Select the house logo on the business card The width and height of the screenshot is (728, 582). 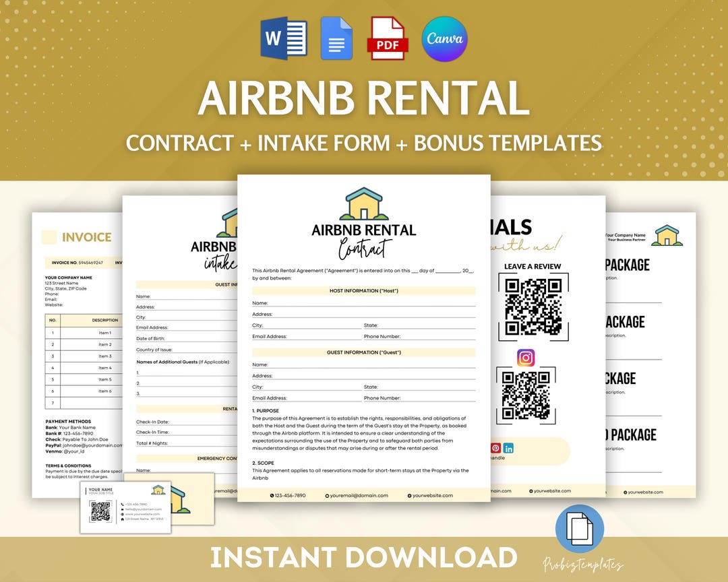(x=158, y=490)
